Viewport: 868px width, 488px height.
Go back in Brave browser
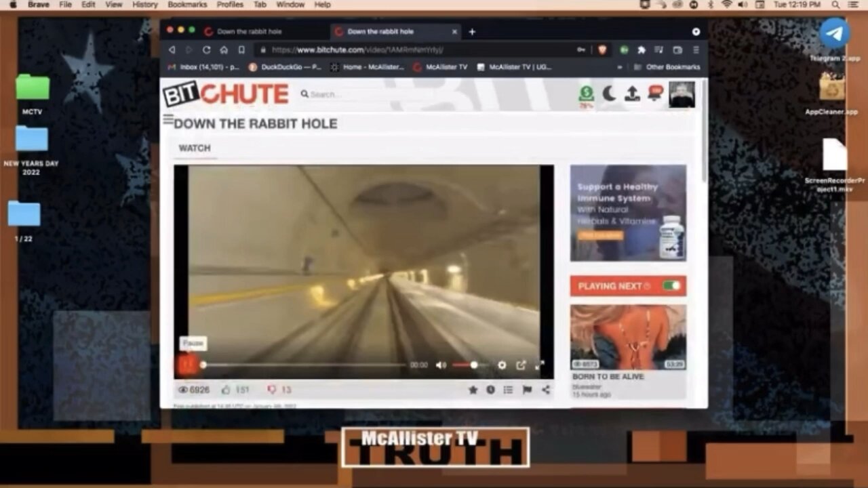point(172,49)
